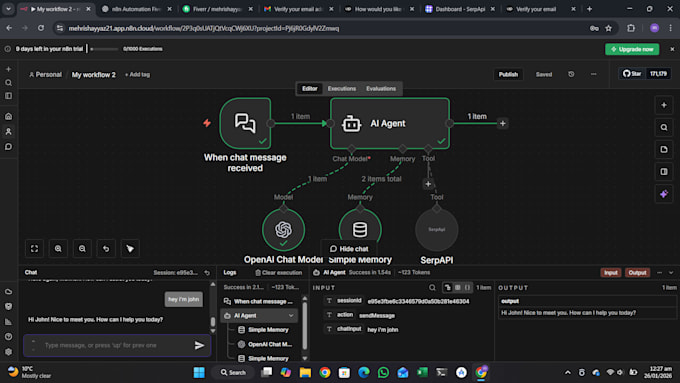Hide the chat panel
The height and width of the screenshot is (383, 680).
click(349, 249)
